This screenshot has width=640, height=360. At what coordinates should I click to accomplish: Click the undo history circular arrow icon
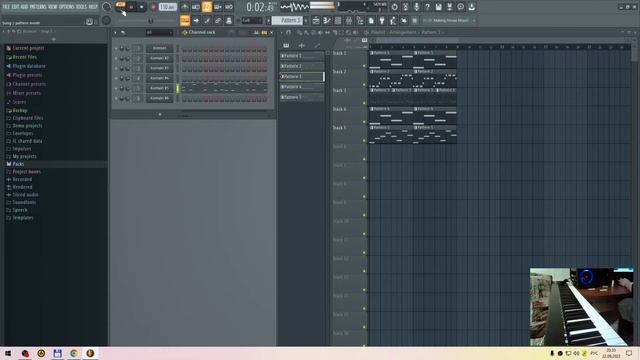click(394, 7)
